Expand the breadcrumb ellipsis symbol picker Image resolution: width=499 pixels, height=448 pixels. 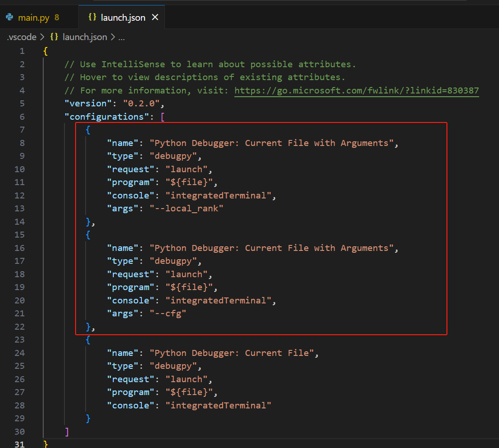pyautogui.click(x=121, y=37)
